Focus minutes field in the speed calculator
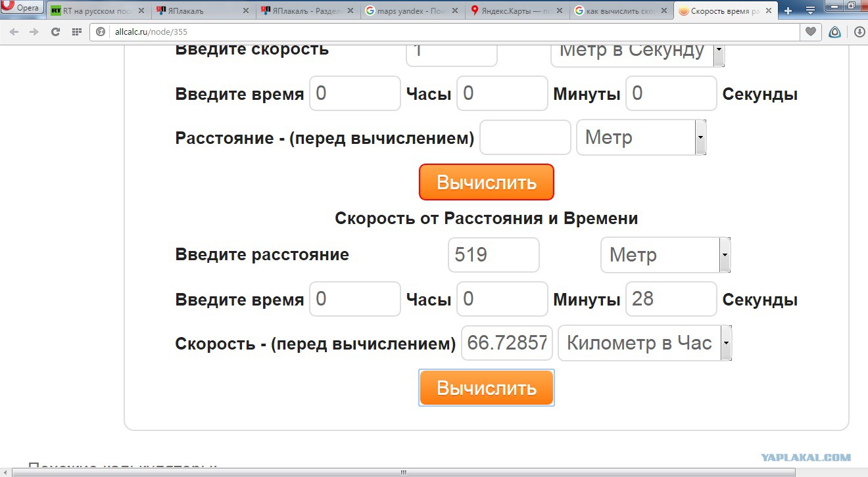Viewport: 868px width, 477px height. (x=502, y=299)
